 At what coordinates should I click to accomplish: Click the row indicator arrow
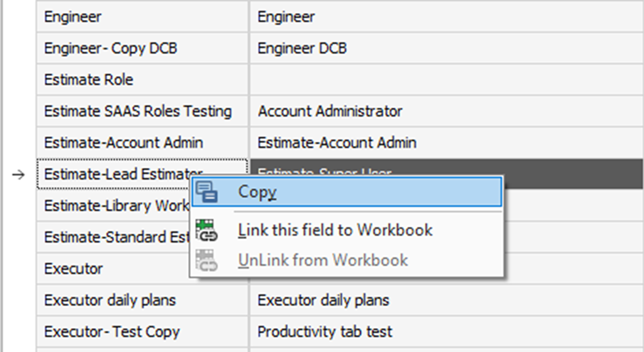(19, 175)
